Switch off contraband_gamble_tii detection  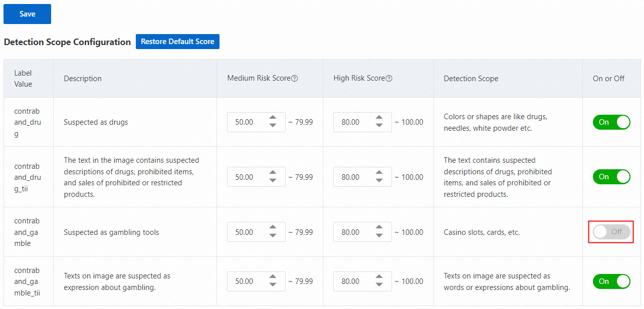coord(611,281)
